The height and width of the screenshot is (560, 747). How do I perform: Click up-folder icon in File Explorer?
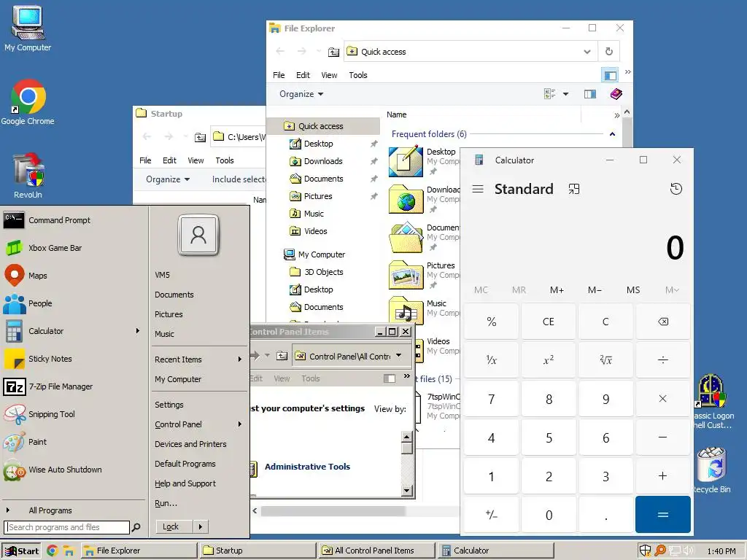333,52
